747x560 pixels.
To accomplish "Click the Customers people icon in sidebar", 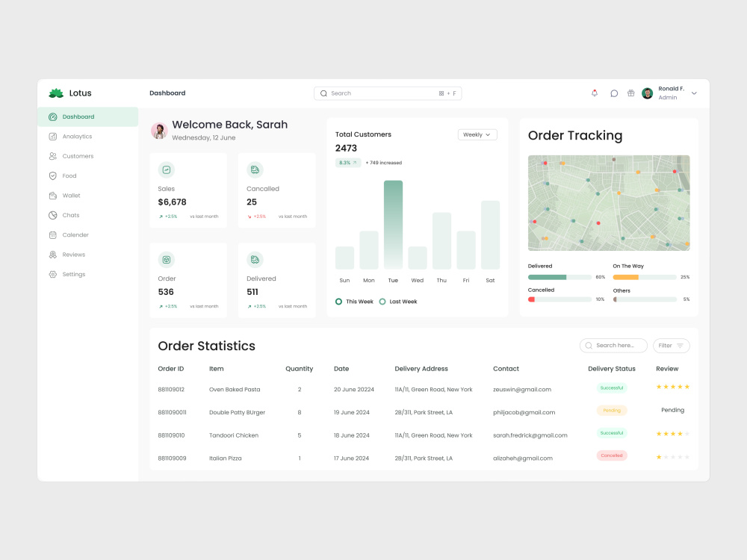I will [x=53, y=156].
